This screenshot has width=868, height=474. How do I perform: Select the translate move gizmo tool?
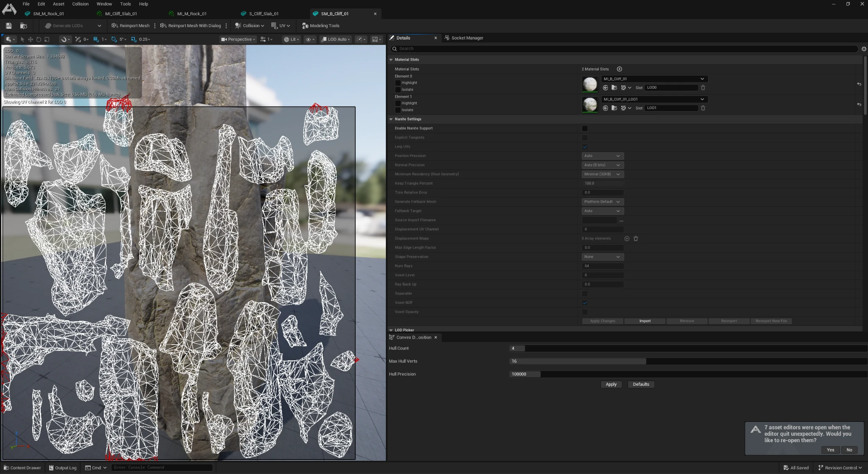[x=31, y=39]
